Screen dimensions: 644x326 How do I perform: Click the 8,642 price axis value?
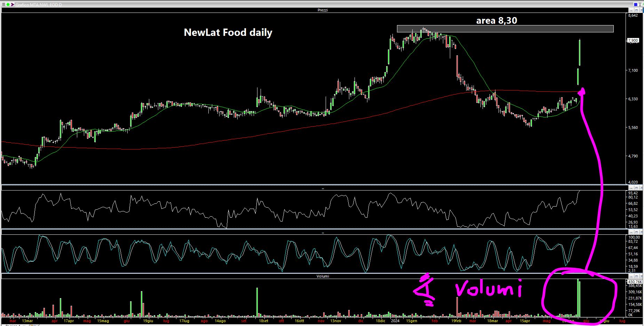(x=633, y=15)
